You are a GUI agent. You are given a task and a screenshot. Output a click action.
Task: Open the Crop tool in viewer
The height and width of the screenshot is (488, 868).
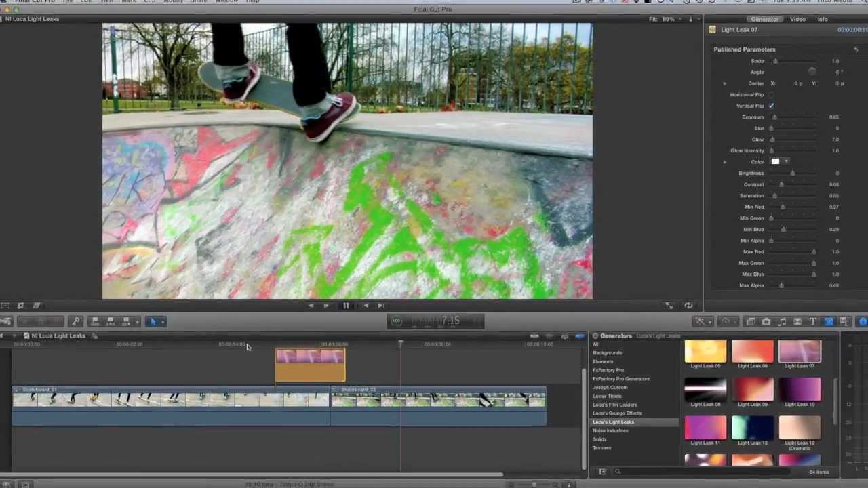click(x=20, y=306)
